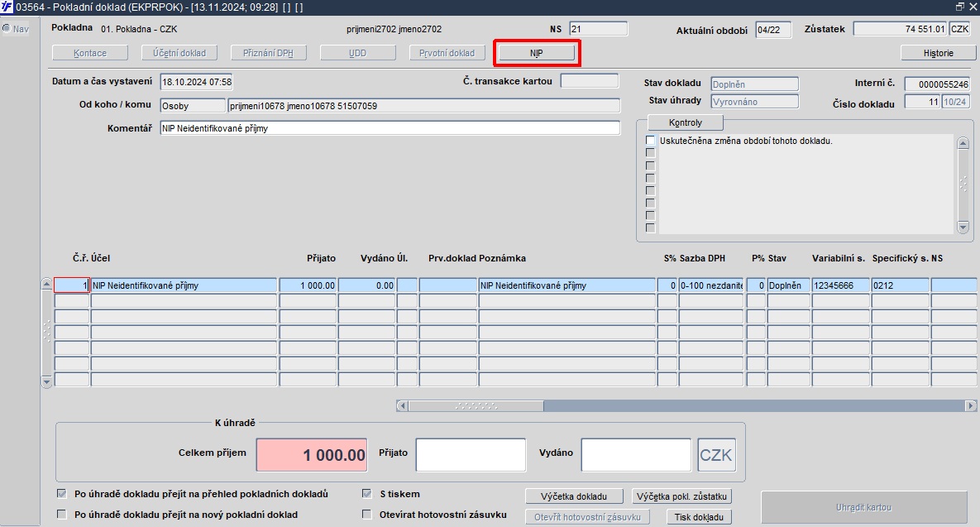
Task: Enable Otevírat hotovostní zásuvku checkbox
Action: [x=367, y=515]
